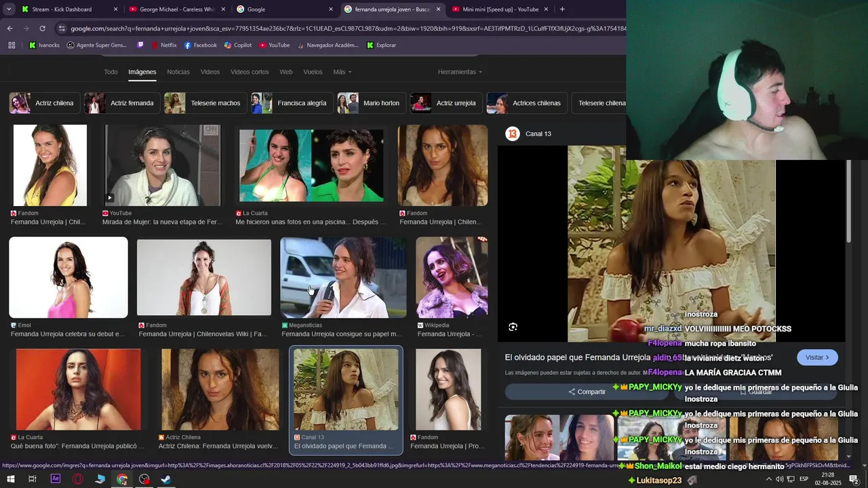Open the volume control in system tray
This screenshot has width=868, height=488.
[779, 479]
